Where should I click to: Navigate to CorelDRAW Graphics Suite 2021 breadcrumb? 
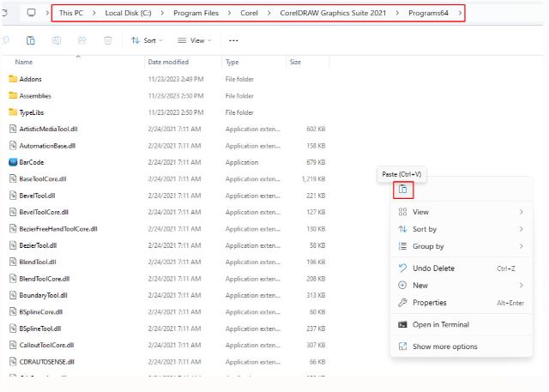(x=333, y=13)
